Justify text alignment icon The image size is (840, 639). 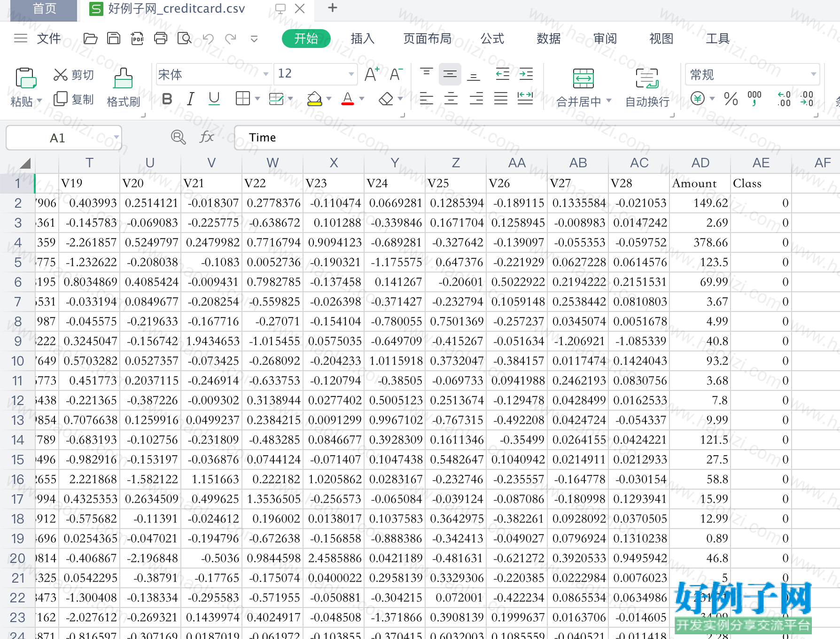501,99
